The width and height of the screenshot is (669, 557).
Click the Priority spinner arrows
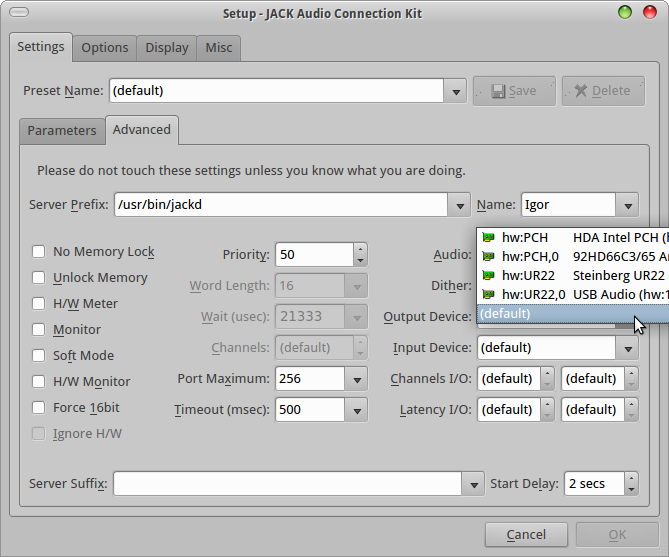pos(361,254)
